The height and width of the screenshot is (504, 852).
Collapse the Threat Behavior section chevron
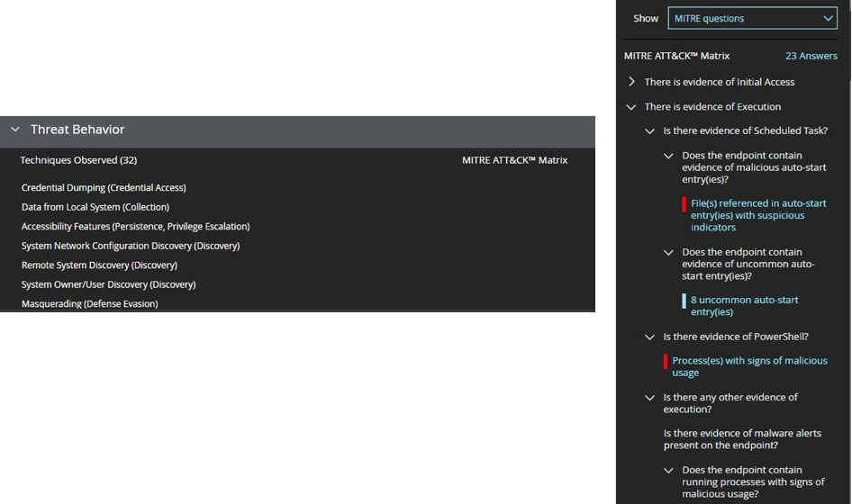click(15, 130)
